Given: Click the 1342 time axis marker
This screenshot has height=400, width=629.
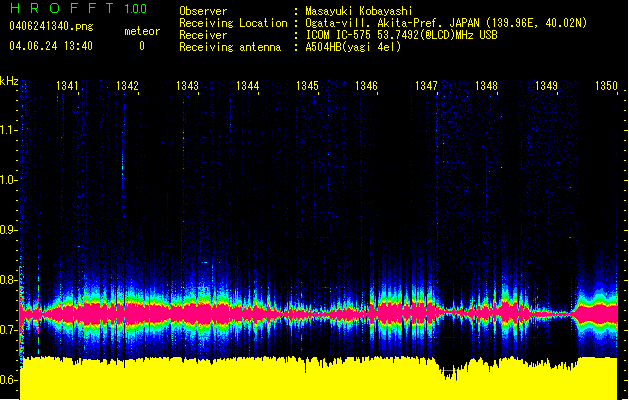Looking at the screenshot, I should point(127,86).
